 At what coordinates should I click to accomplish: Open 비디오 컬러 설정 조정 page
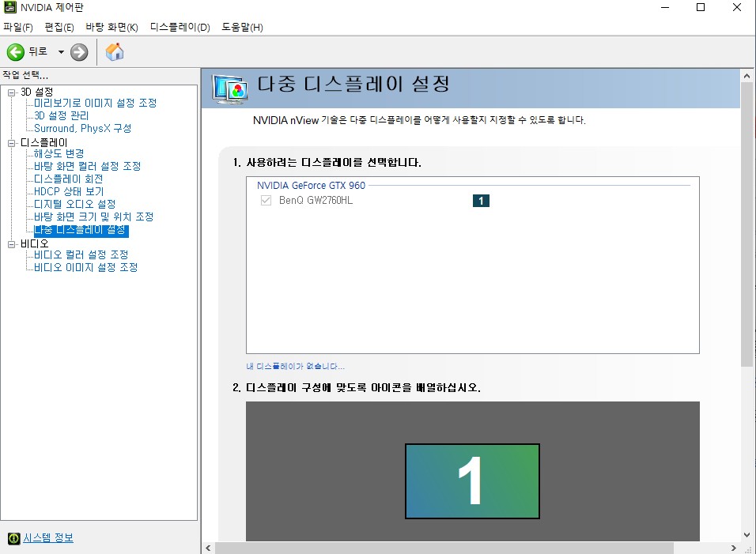click(x=81, y=254)
